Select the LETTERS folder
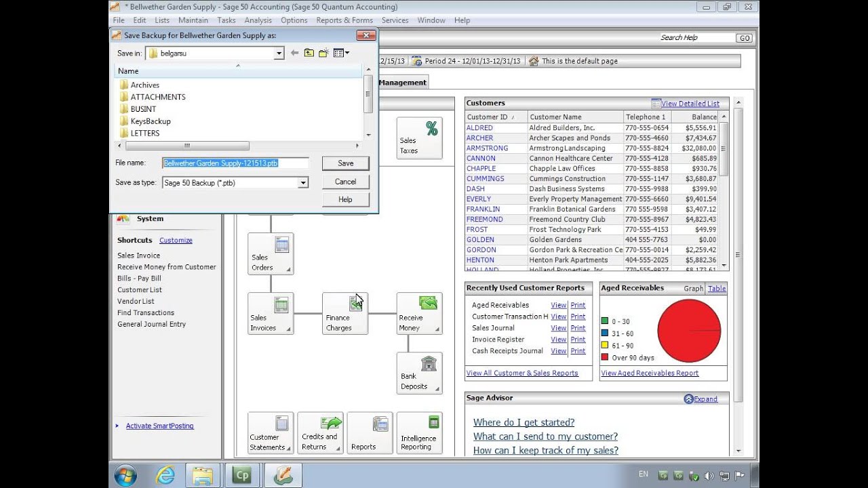 click(x=139, y=134)
